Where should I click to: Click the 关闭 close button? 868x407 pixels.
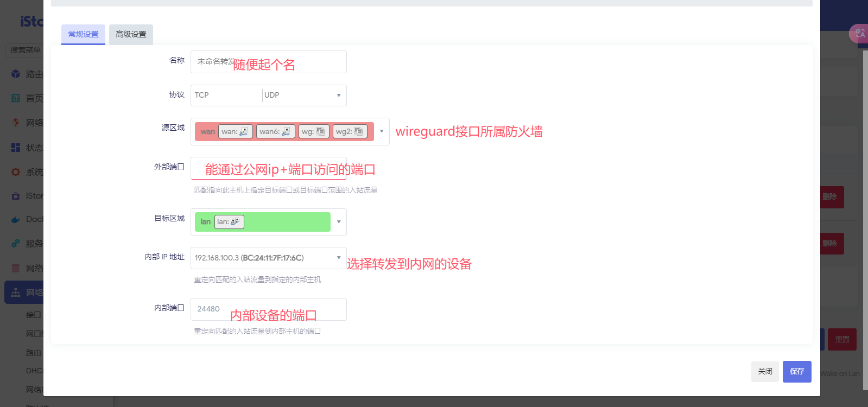tap(764, 371)
